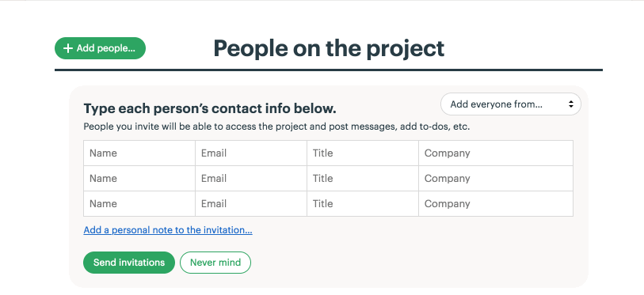Viewport: 644px width, 295px height.
Task: Select the second row Email field
Action: 251,179
